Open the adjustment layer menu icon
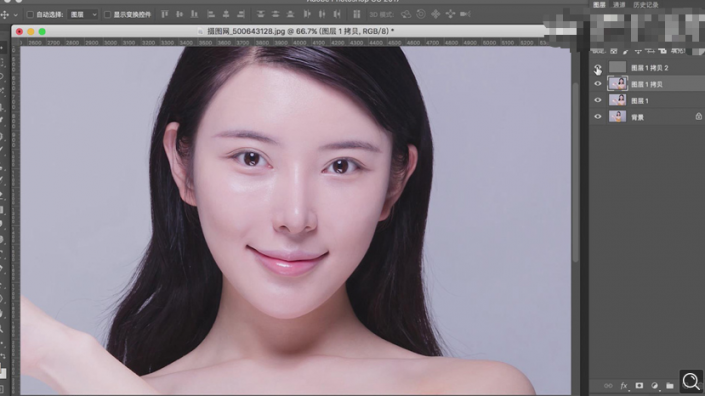The height and width of the screenshot is (396, 705). [654, 386]
